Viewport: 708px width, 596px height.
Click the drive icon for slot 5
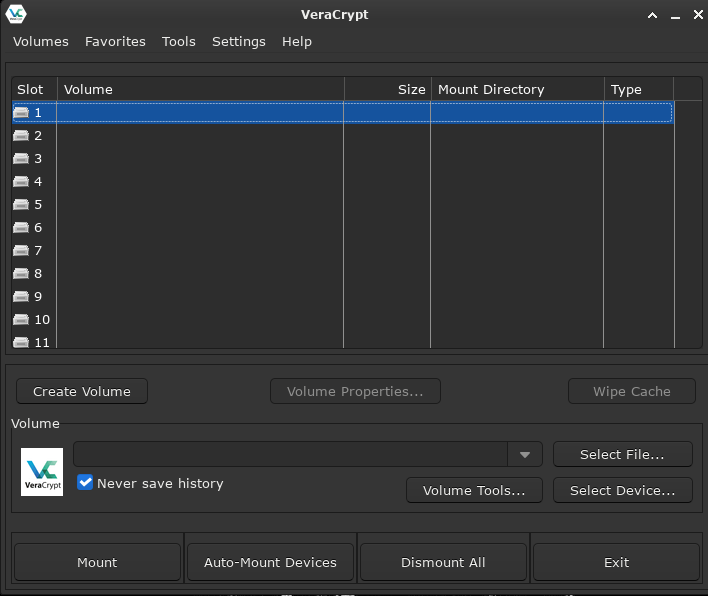tap(21, 205)
